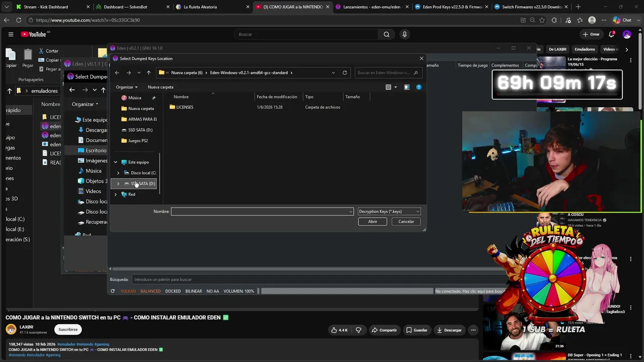The width and height of the screenshot is (644, 362).
Task: Open the view options dropdown arrow
Action: (395, 87)
